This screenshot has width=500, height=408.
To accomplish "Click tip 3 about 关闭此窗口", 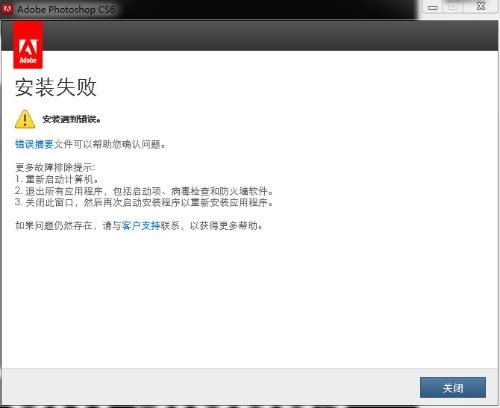I will [x=144, y=202].
